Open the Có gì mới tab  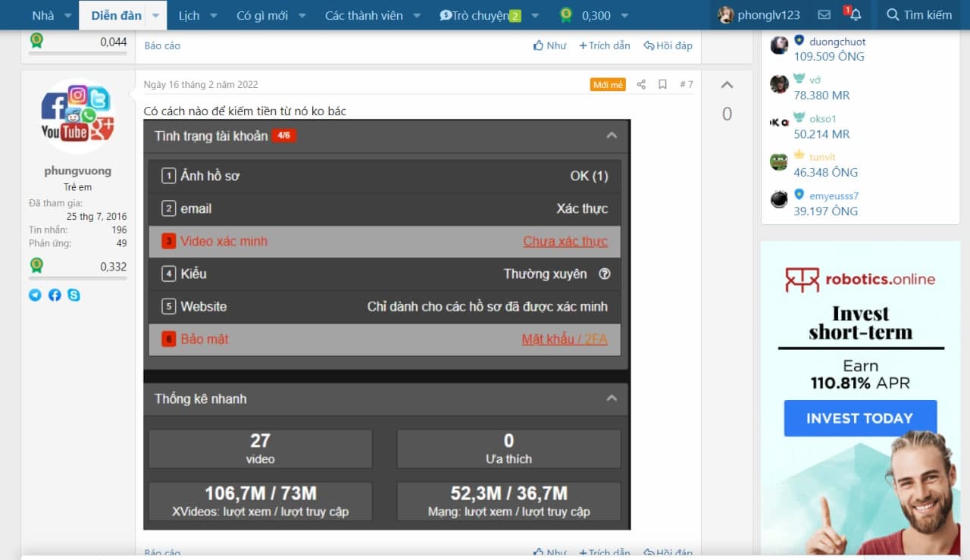[261, 15]
